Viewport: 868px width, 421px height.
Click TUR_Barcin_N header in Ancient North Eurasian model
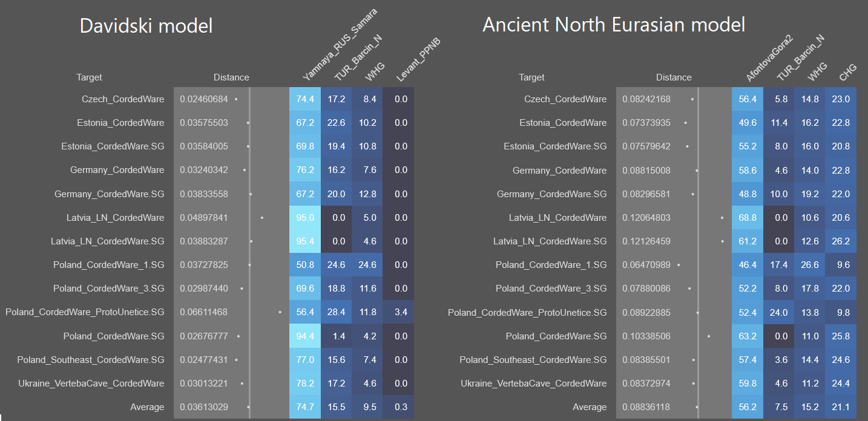pyautogui.click(x=801, y=57)
